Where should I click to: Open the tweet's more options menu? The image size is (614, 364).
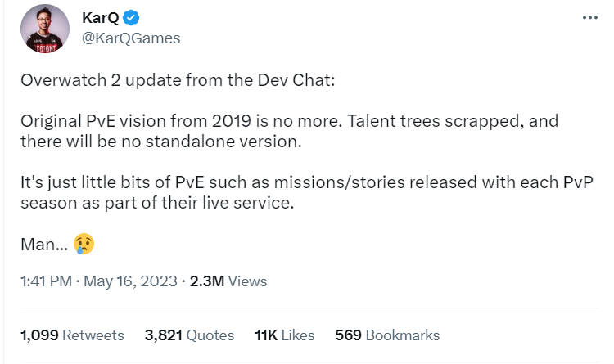[x=590, y=17]
